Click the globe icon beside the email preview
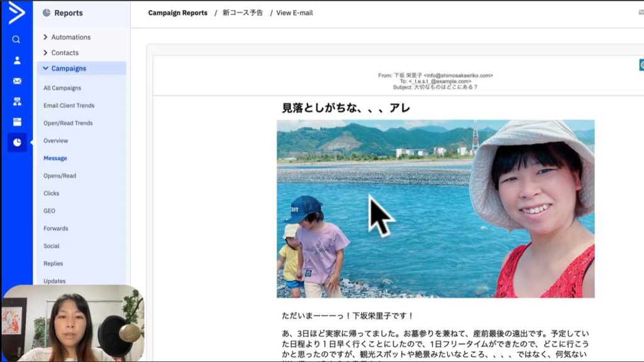 tap(641, 65)
